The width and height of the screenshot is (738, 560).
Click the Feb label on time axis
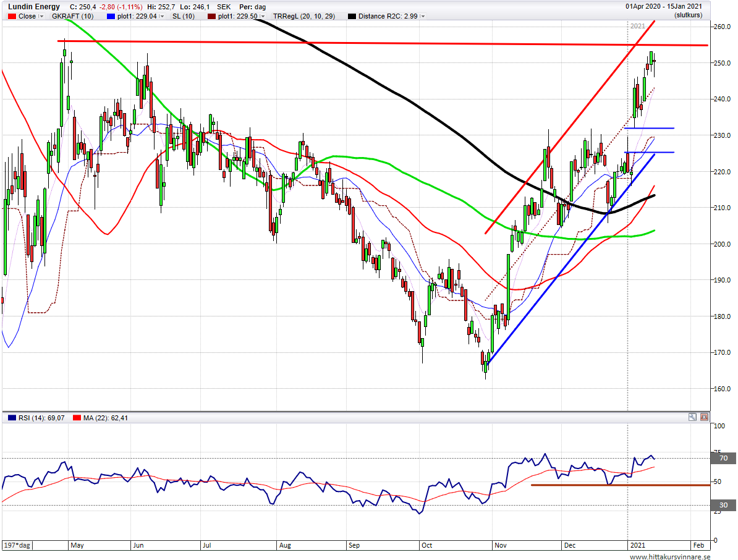click(x=699, y=545)
